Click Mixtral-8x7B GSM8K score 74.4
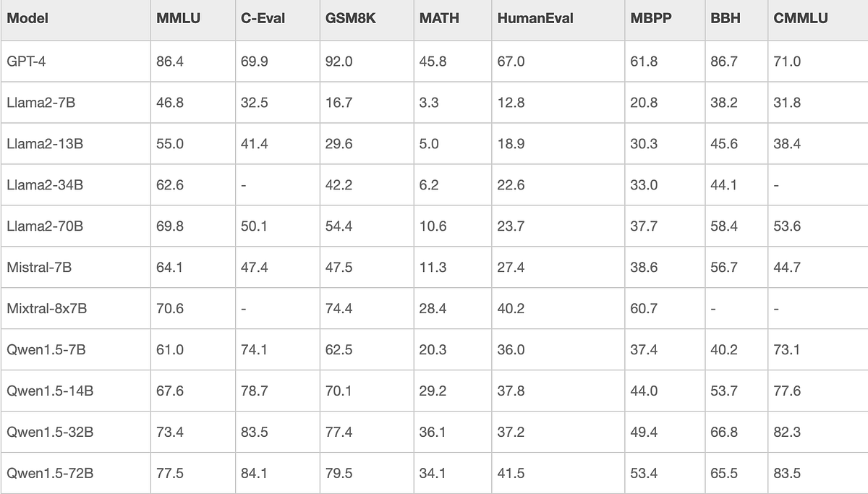 coord(339,309)
